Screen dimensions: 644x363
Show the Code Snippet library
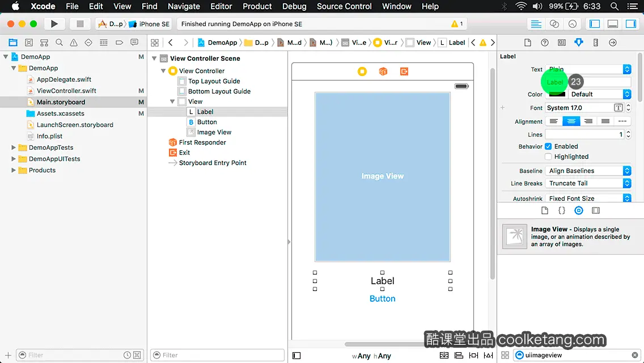[x=561, y=210]
